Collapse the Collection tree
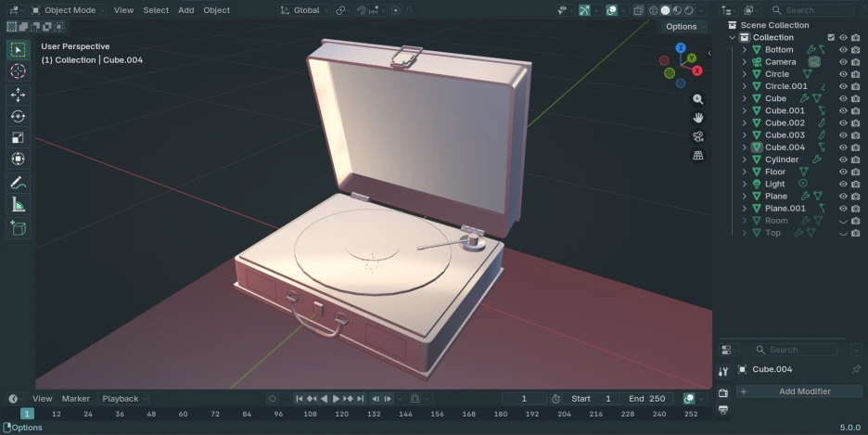 click(733, 38)
